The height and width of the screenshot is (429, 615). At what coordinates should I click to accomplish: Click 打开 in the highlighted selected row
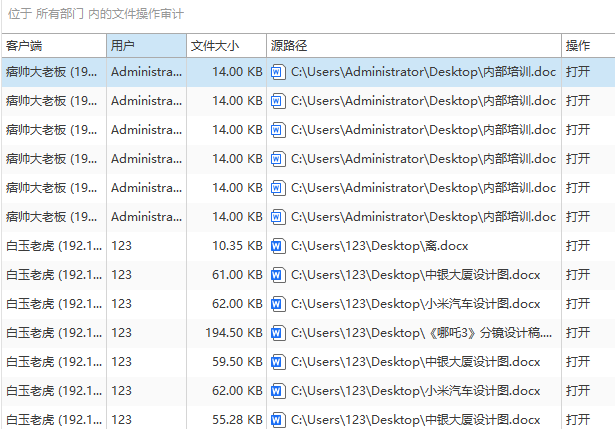tap(578, 73)
